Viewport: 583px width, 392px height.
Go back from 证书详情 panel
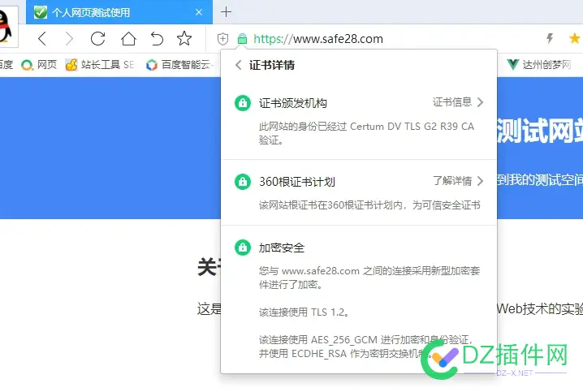pos(239,65)
